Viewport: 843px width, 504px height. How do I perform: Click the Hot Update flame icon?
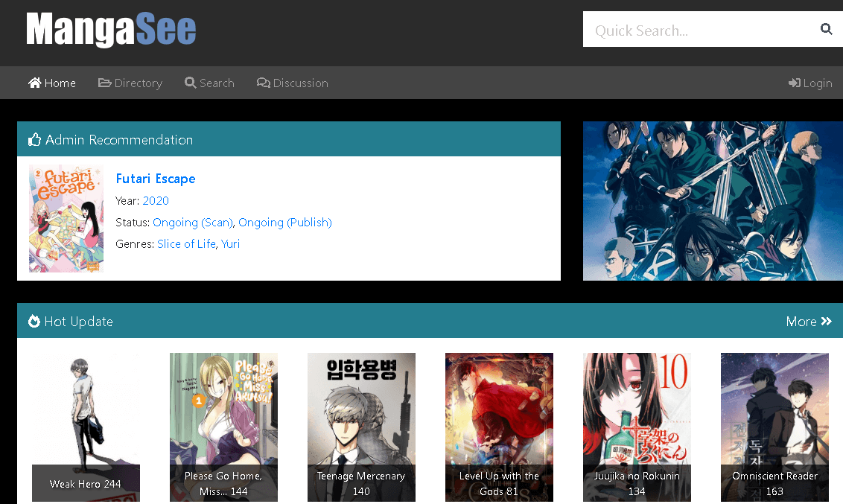(x=34, y=322)
